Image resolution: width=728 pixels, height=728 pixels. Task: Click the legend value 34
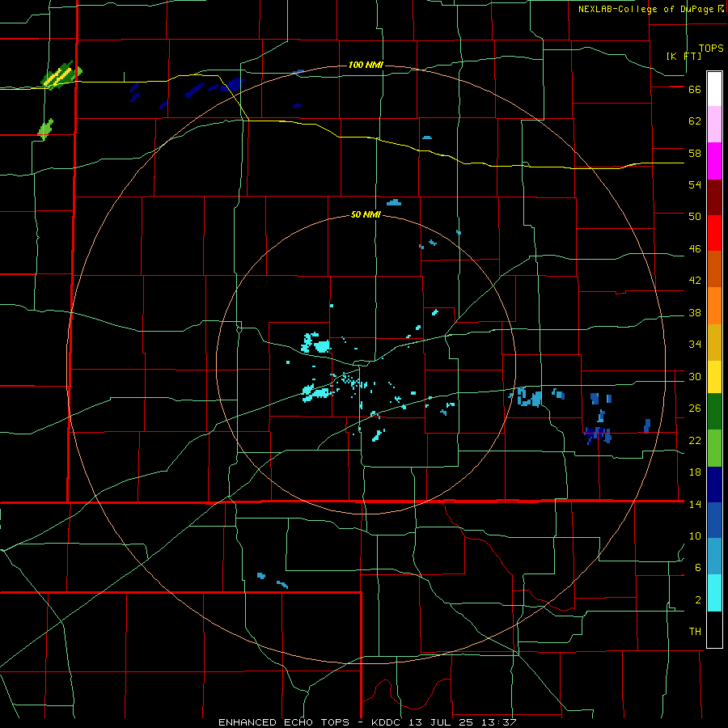pyautogui.click(x=695, y=345)
